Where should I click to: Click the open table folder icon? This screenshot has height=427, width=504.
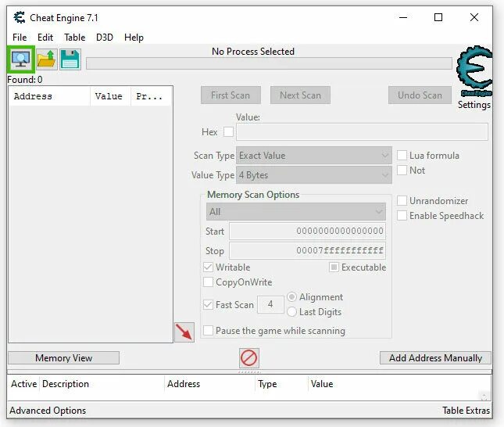[47, 59]
